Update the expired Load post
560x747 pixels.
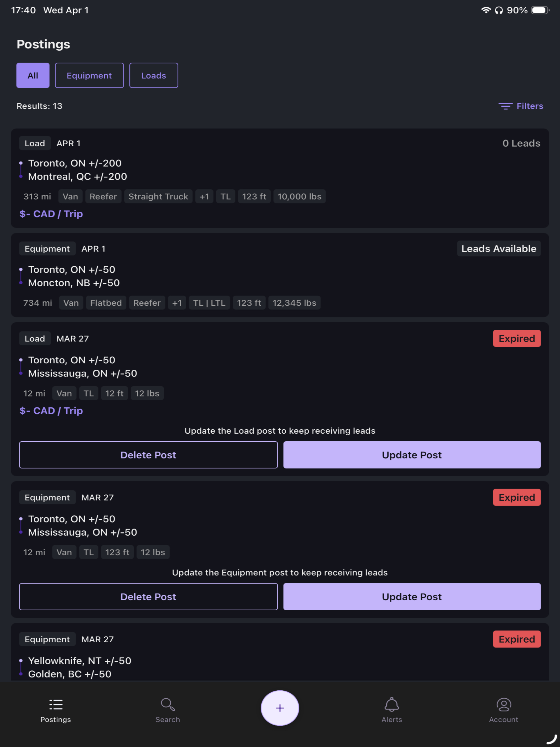(412, 454)
